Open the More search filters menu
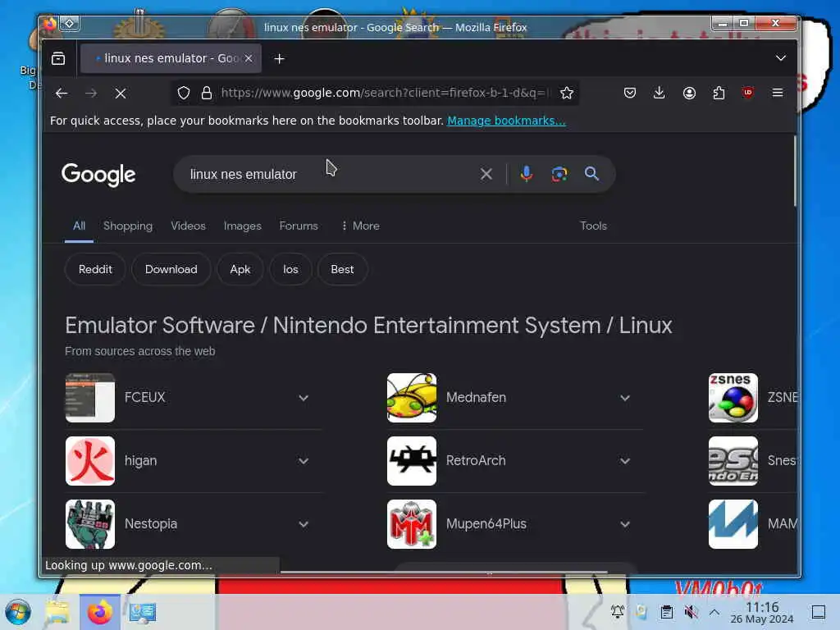The width and height of the screenshot is (840, 630). 361,226
